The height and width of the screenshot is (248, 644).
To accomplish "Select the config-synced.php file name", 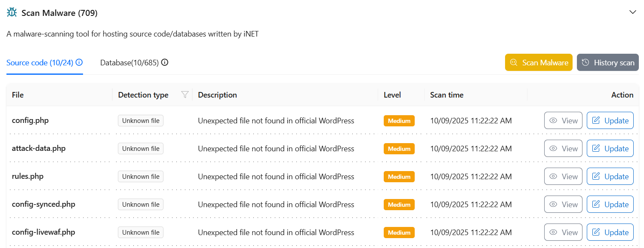I will pos(43,204).
